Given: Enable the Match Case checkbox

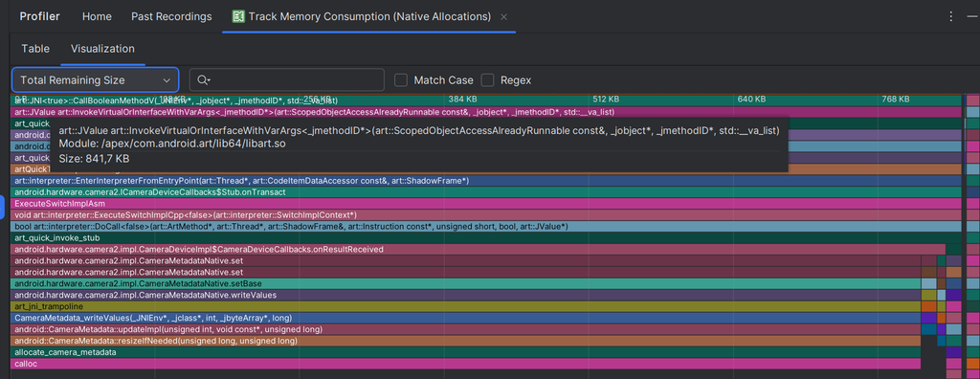Looking at the screenshot, I should coord(401,80).
